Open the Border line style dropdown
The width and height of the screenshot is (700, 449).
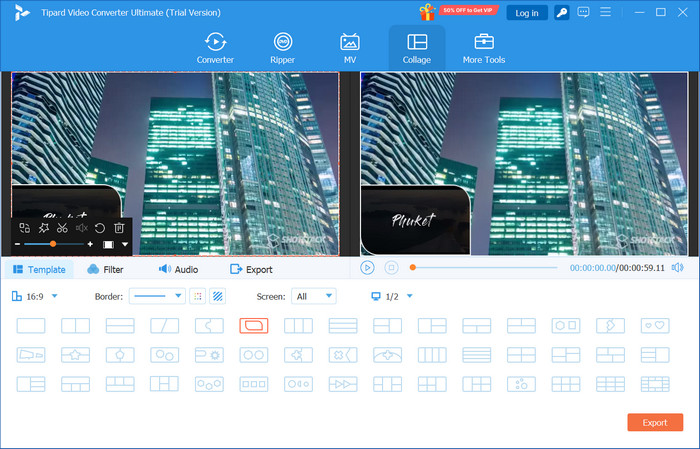pyautogui.click(x=157, y=296)
